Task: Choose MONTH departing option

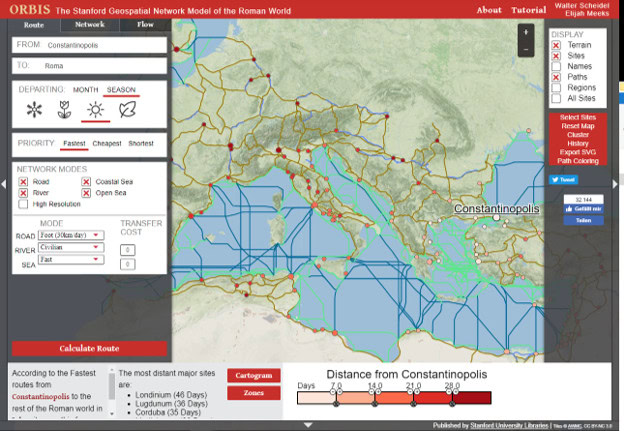Action: pyautogui.click(x=86, y=90)
